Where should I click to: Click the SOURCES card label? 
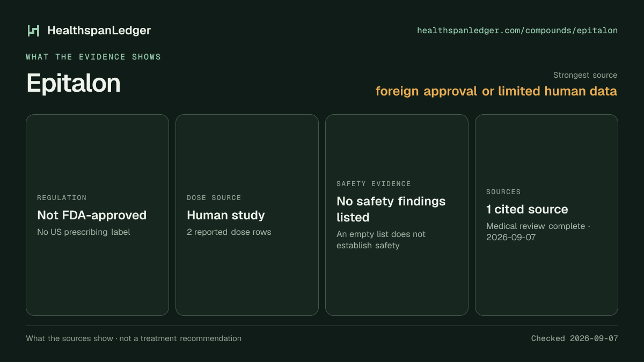[x=503, y=192]
